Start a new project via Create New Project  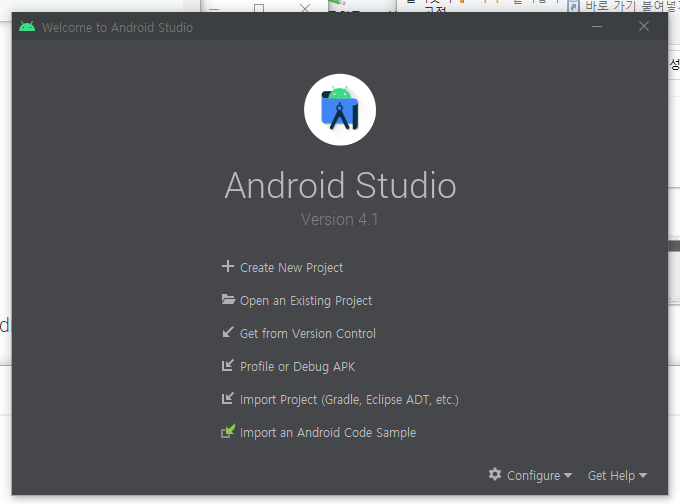pos(291,268)
